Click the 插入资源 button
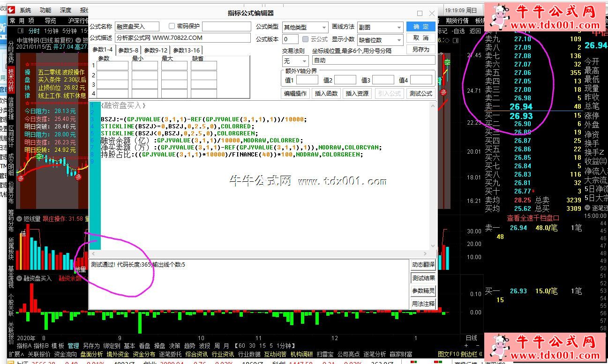 tap(357, 93)
